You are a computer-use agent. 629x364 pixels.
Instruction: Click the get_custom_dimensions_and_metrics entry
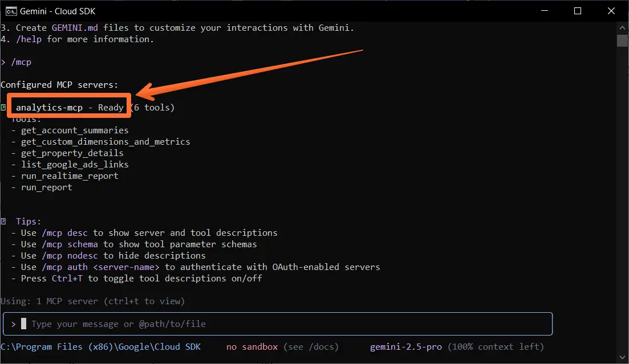point(104,141)
